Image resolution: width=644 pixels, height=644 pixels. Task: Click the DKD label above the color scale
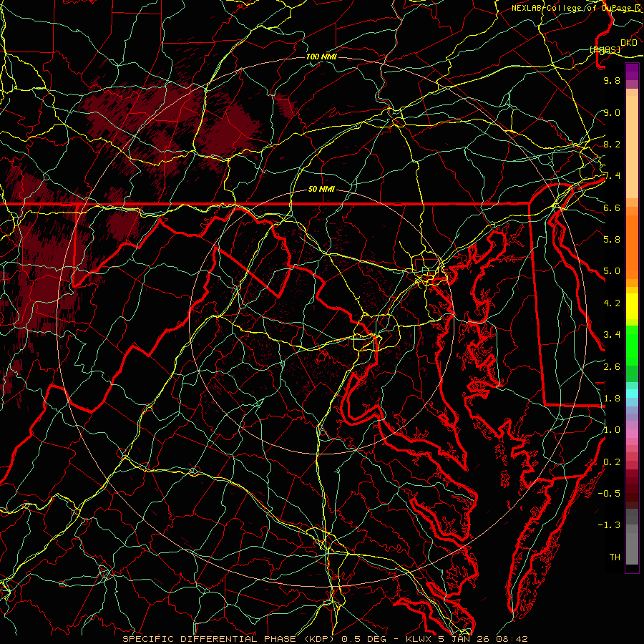pos(629,43)
